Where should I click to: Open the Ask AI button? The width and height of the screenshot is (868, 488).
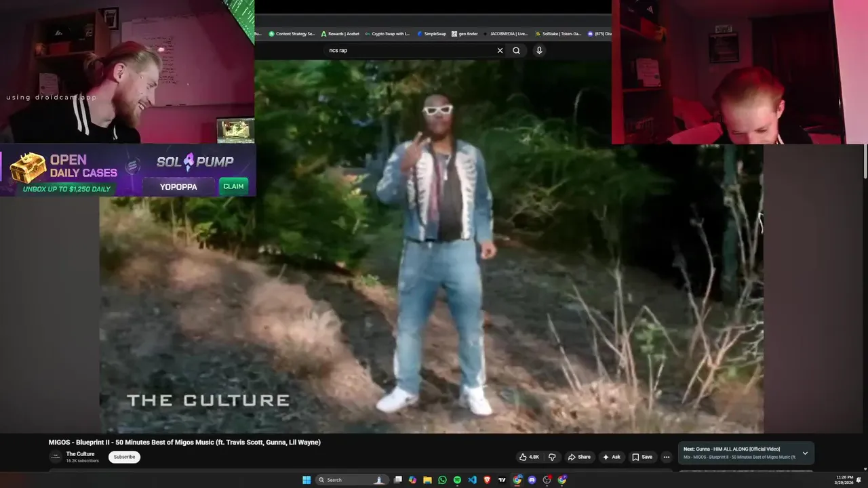[x=612, y=457]
